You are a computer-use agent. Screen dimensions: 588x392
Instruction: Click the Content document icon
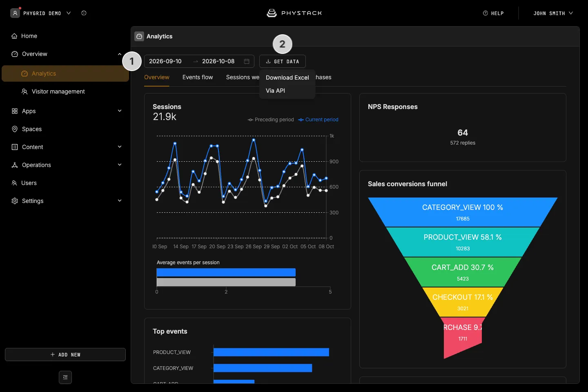point(15,147)
